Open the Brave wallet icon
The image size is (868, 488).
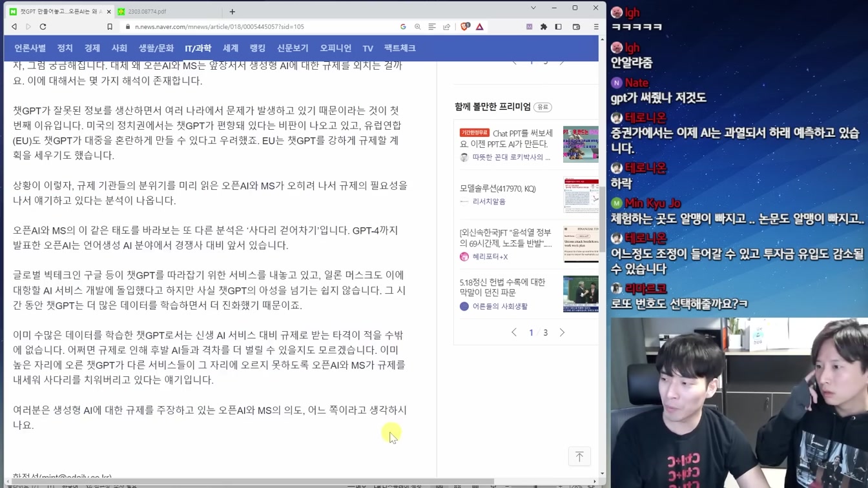577,27
